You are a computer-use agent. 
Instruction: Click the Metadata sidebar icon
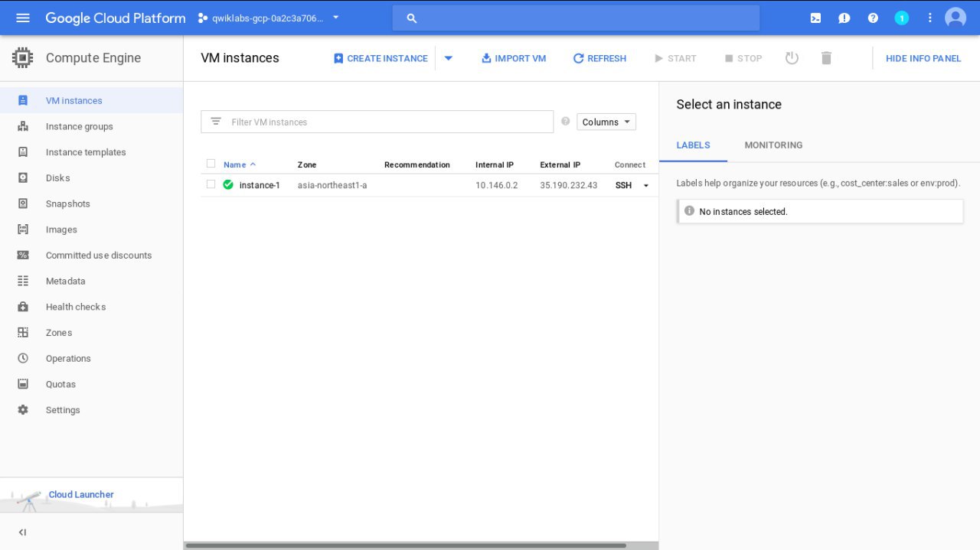pos(23,281)
